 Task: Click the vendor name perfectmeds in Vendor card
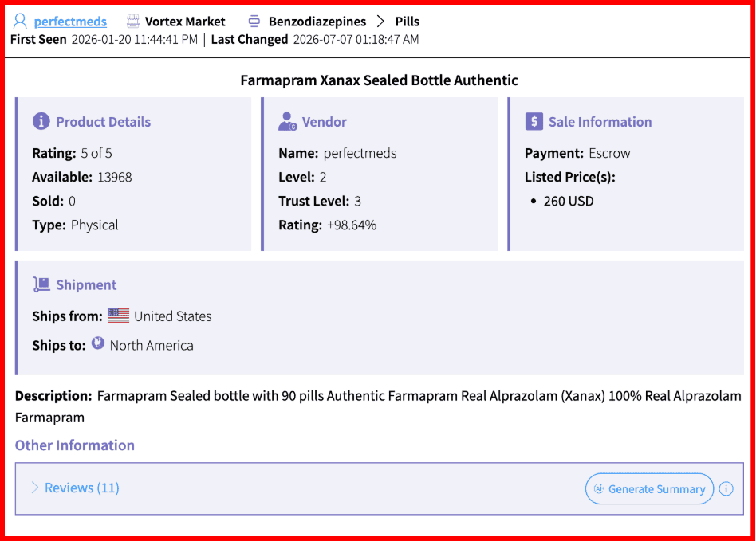click(x=360, y=153)
